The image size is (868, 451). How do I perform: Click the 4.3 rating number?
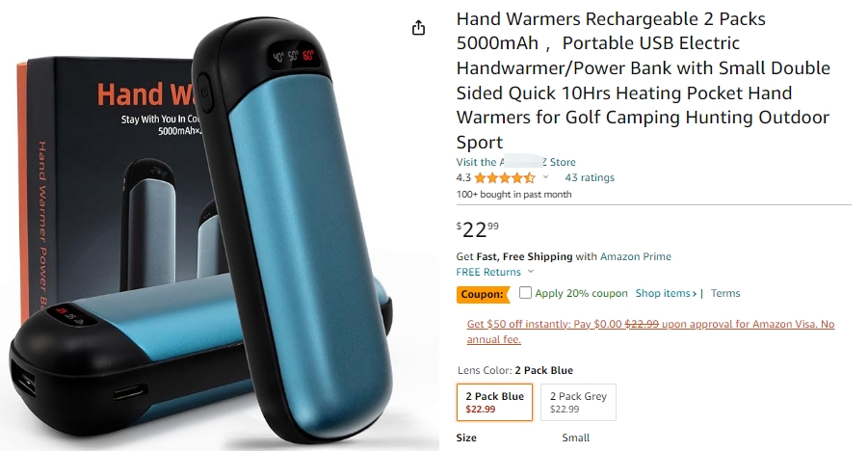pos(463,178)
